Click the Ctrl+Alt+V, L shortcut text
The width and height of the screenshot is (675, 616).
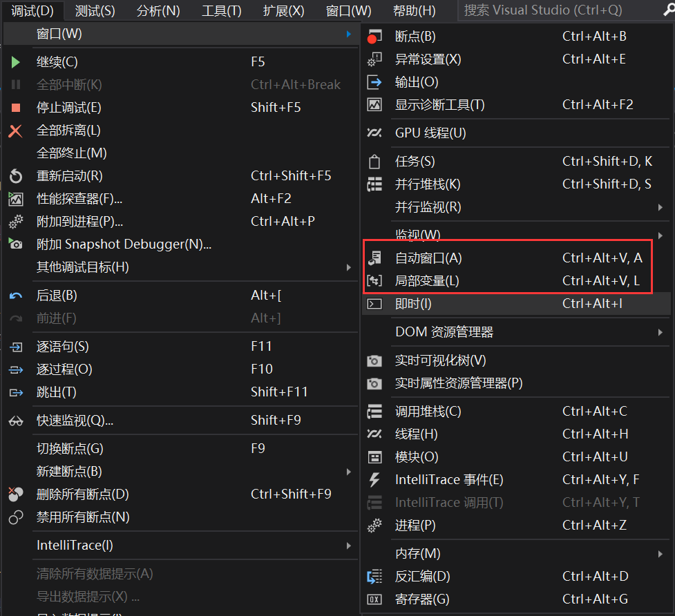[601, 281]
